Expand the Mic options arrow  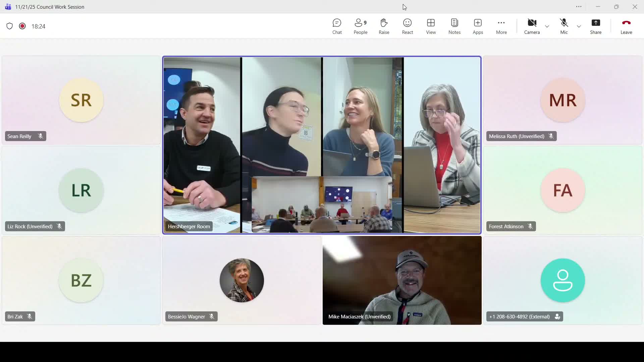click(x=579, y=26)
